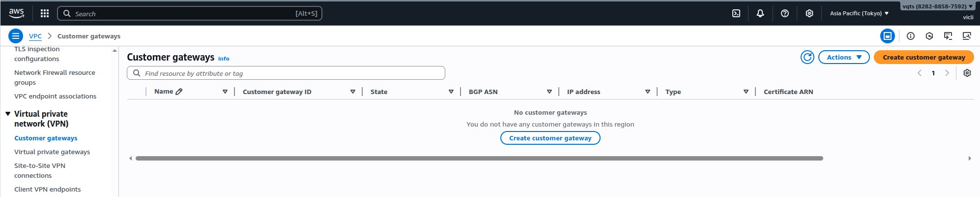980x197 pixels.
Task: Open the AWS services grid menu
Action: [45, 13]
